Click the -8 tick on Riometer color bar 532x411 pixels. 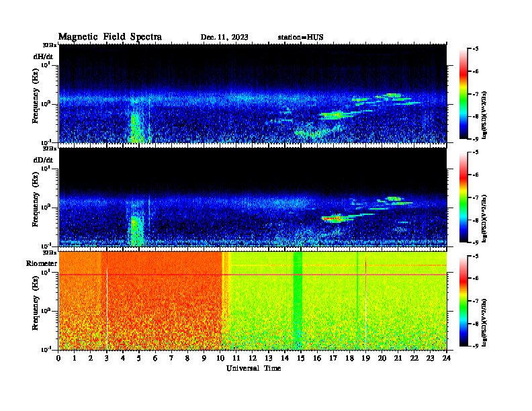pyautogui.click(x=475, y=324)
